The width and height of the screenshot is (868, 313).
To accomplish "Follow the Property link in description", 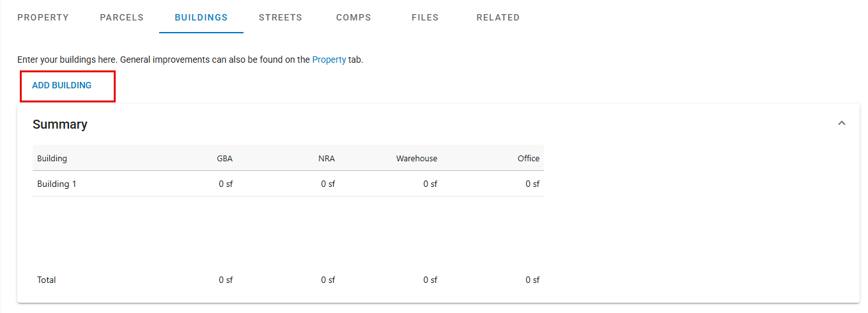I will tap(329, 60).
